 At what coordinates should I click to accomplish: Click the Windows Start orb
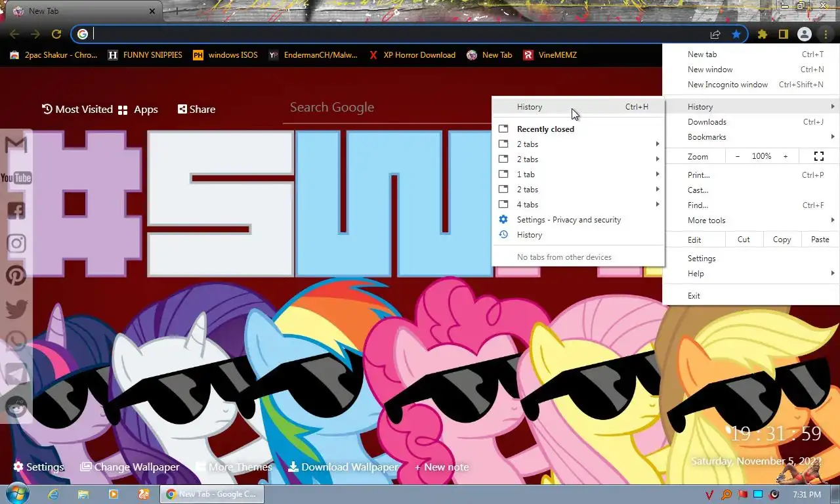[16, 494]
